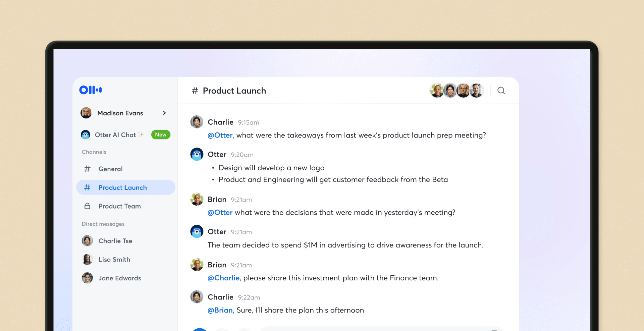Click the Otter logo icon
The image size is (644, 331).
pyautogui.click(x=90, y=90)
